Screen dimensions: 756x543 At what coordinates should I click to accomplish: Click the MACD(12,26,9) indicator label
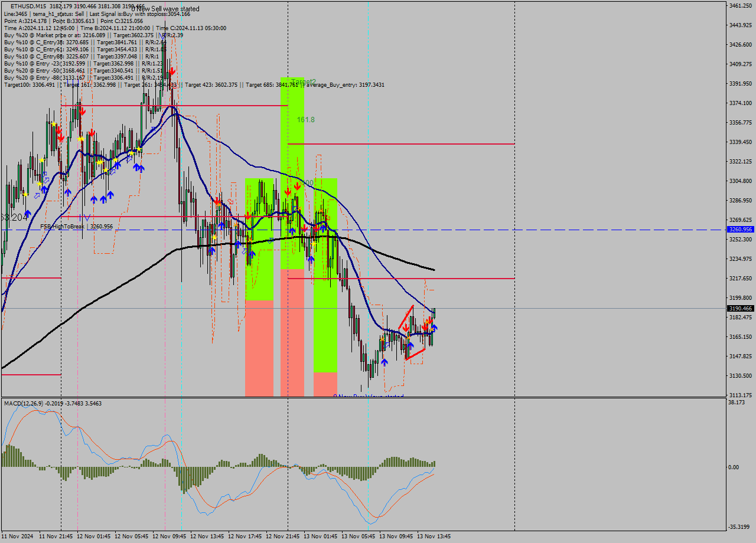click(53, 403)
